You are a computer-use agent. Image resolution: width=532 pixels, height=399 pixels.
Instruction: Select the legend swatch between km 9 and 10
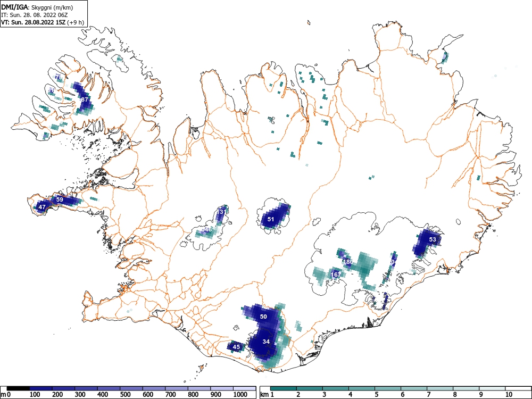coord(492,388)
